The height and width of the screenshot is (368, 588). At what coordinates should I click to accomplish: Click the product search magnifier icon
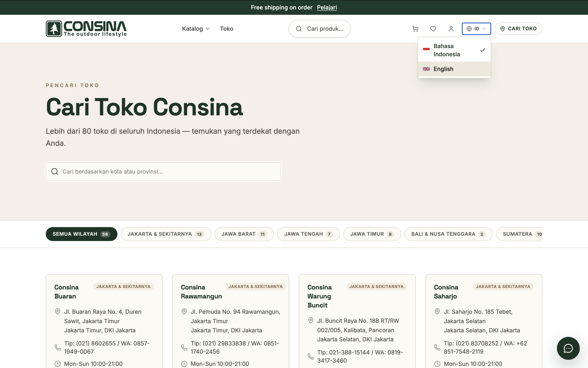tap(299, 29)
